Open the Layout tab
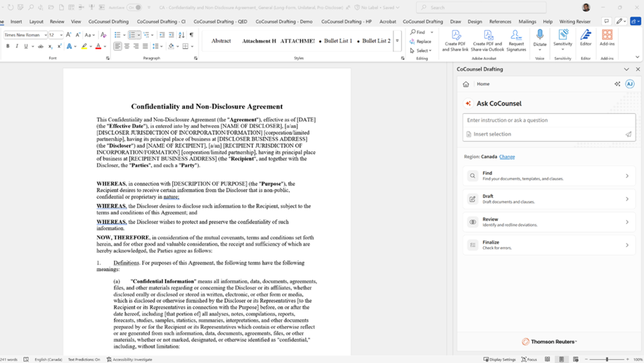The height and width of the screenshot is (363, 644). 36,22
